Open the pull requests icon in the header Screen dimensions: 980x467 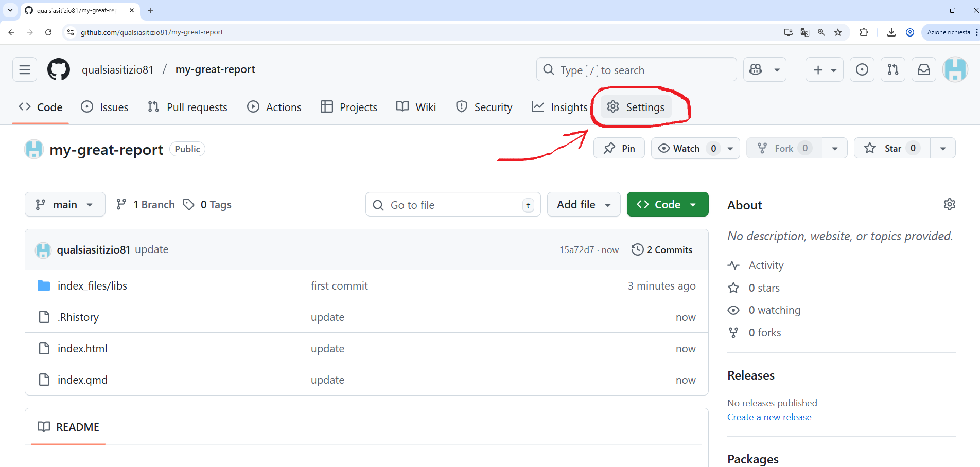point(893,69)
